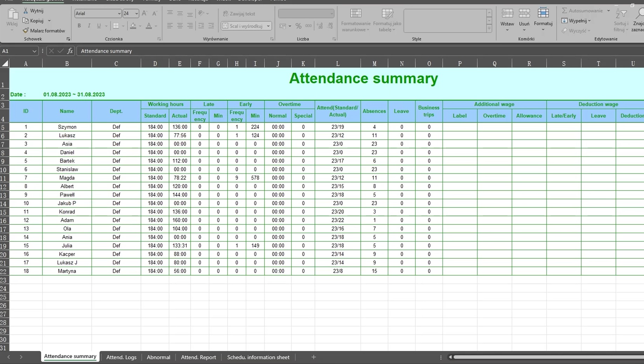Apply the comma thousands style
644x364 pixels.
(x=309, y=26)
